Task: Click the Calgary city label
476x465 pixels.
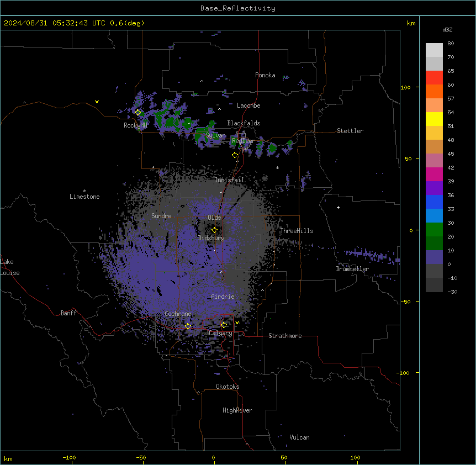Action: [x=220, y=333]
